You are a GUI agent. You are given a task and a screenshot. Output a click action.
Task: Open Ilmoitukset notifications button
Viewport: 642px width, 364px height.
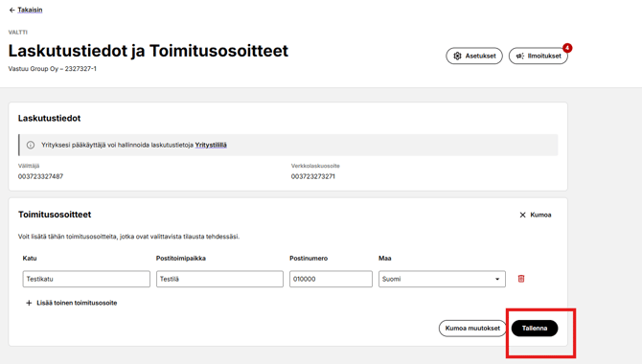538,57
